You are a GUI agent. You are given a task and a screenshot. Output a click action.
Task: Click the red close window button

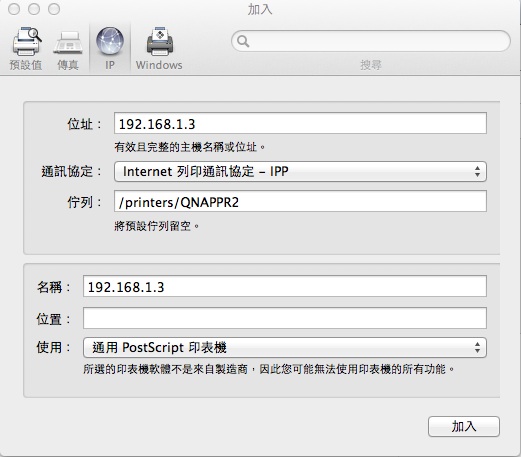[x=14, y=9]
